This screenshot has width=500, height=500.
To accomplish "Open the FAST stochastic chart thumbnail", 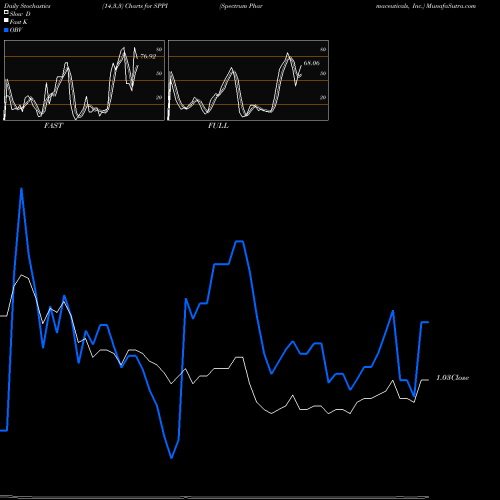I will pyautogui.click(x=84, y=80).
